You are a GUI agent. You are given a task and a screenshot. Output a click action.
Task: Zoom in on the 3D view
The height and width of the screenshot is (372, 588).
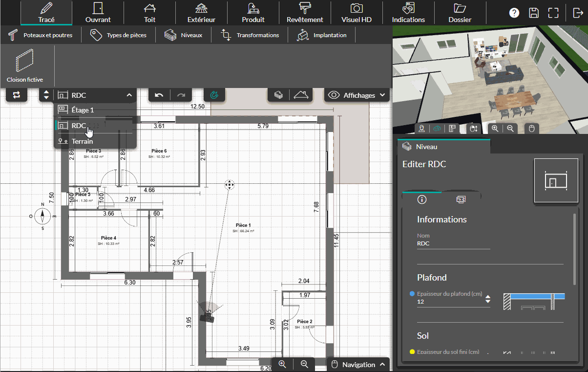tap(495, 129)
